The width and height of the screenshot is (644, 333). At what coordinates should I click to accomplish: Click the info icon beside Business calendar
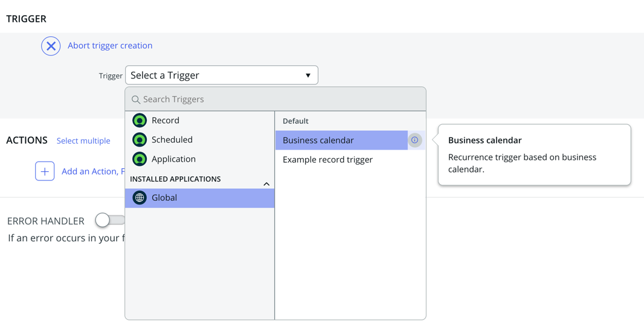[415, 140]
